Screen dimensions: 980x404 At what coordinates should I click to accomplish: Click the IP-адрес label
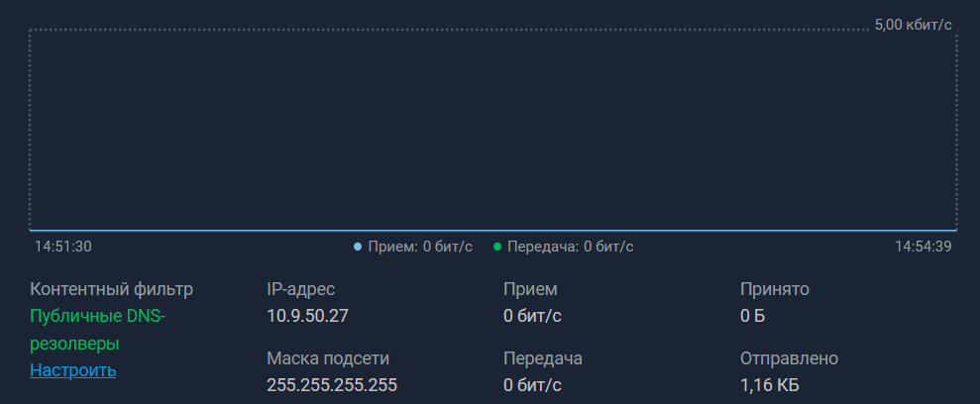[301, 289]
